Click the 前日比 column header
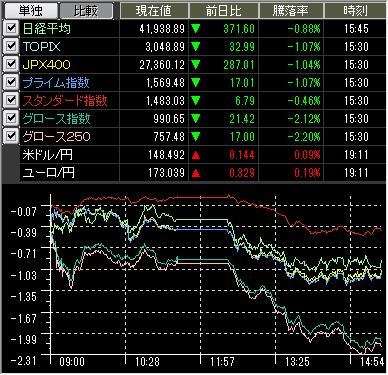 [224, 11]
